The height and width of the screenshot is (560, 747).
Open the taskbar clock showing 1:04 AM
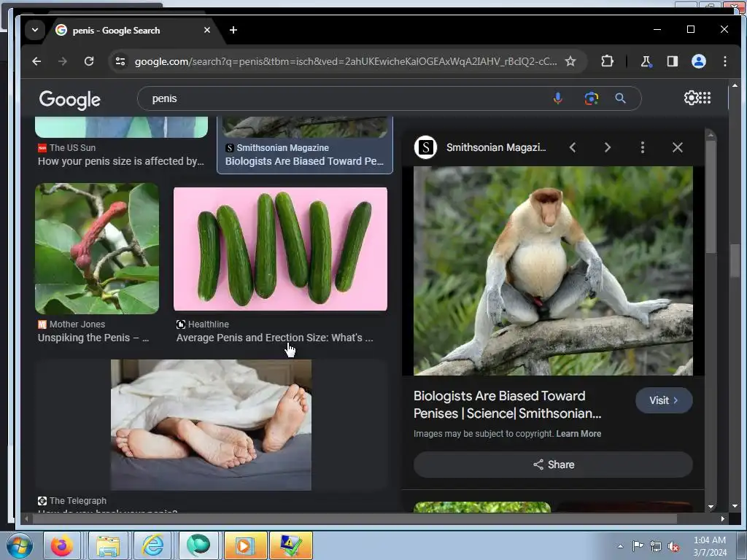tap(710, 546)
